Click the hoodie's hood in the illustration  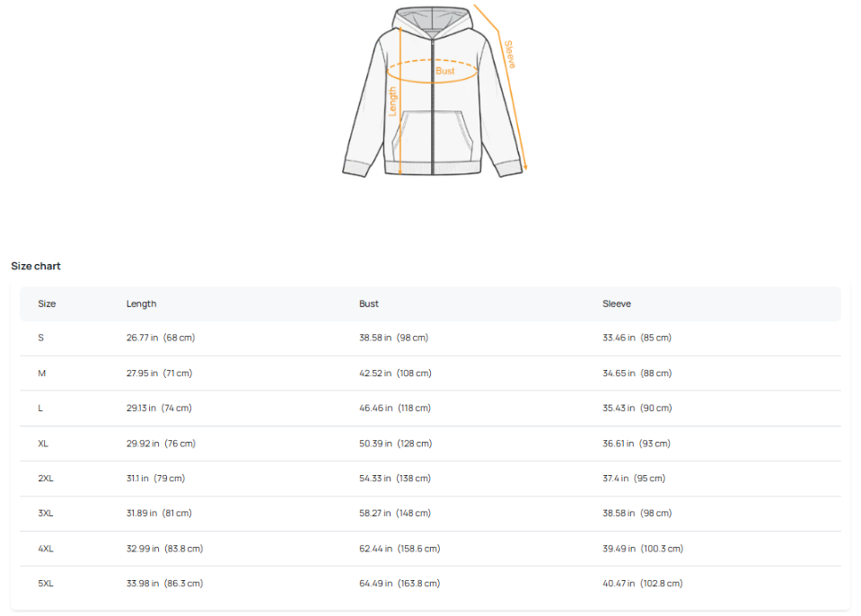pos(432,20)
